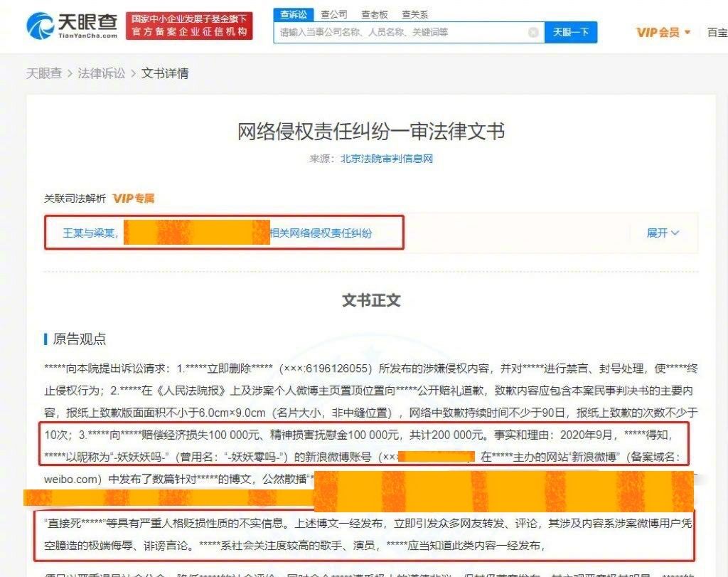Clear the search box with the × icon
Screen dimensions: 728x577
tap(533, 32)
